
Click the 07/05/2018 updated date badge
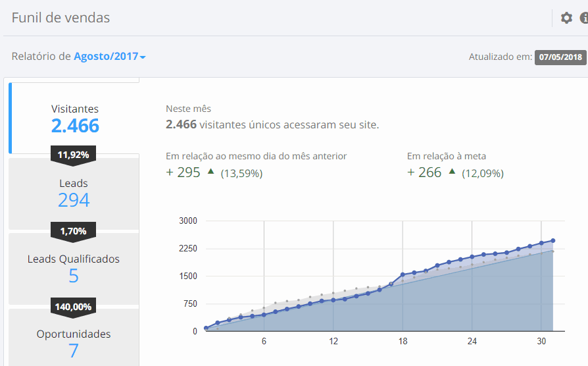coord(560,57)
